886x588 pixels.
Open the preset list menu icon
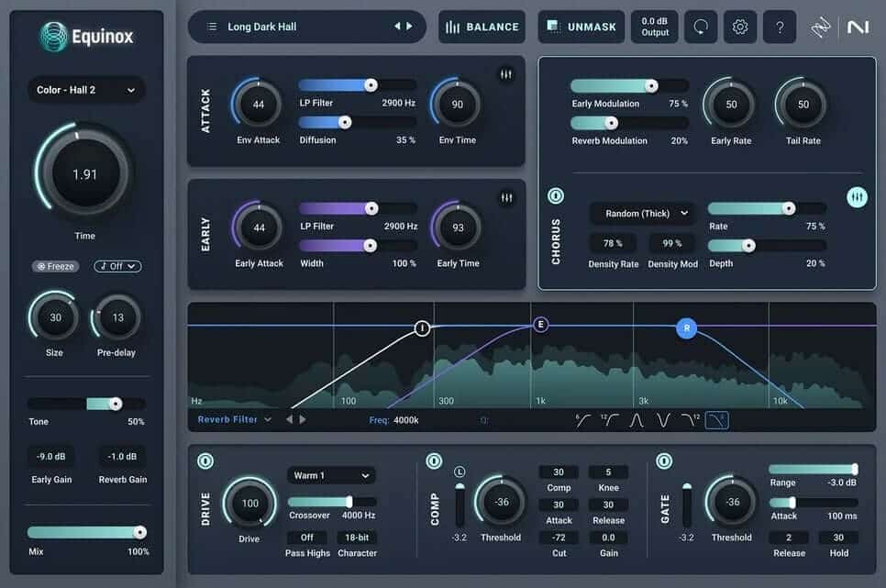(x=212, y=27)
